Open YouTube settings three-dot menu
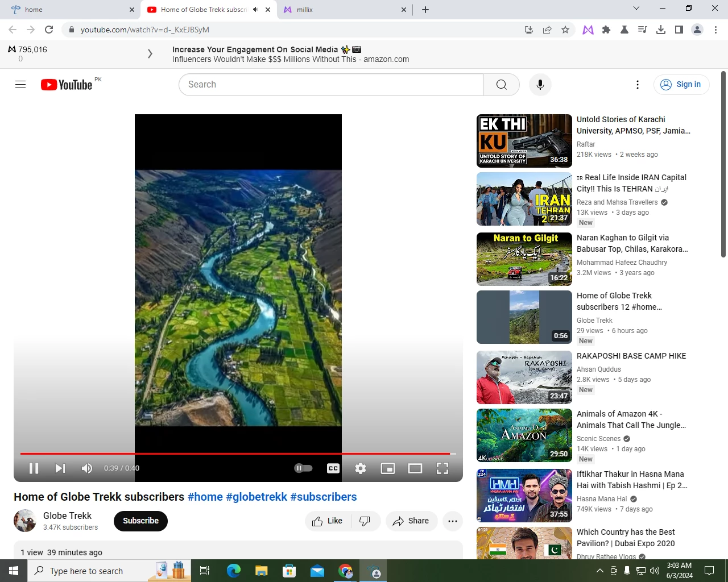Screen dimensions: 728x582 tap(638, 85)
